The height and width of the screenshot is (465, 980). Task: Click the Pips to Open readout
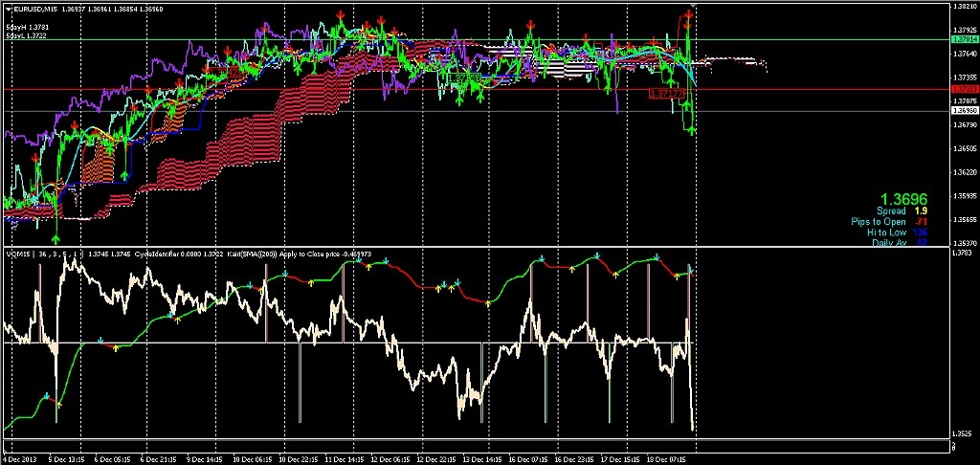[889, 222]
